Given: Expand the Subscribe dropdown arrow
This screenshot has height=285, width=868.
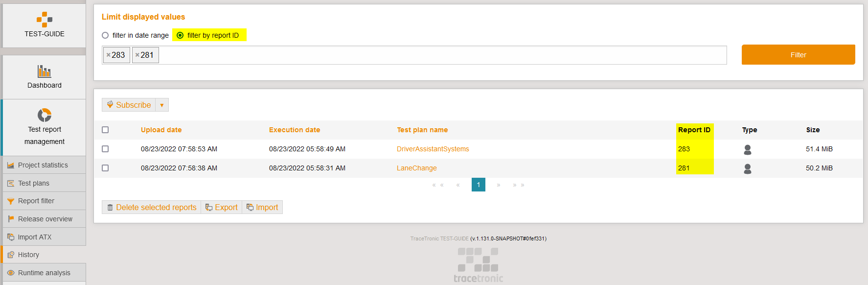Looking at the screenshot, I should click(162, 105).
